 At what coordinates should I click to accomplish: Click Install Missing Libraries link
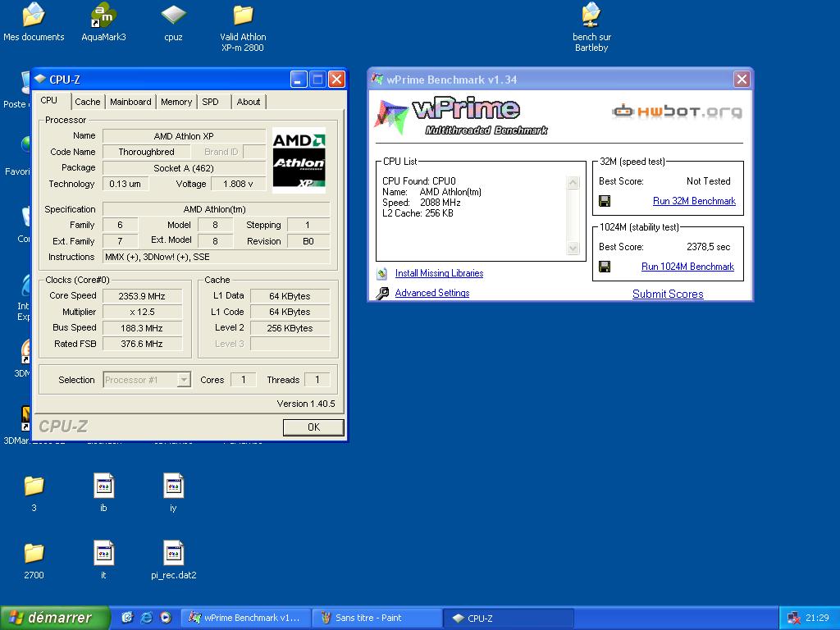tap(439, 273)
